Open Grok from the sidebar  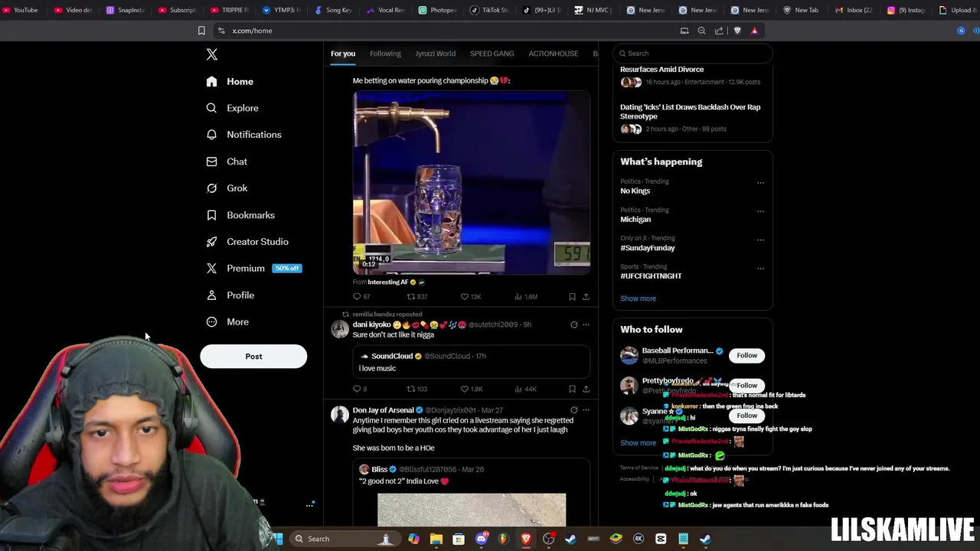227,188
